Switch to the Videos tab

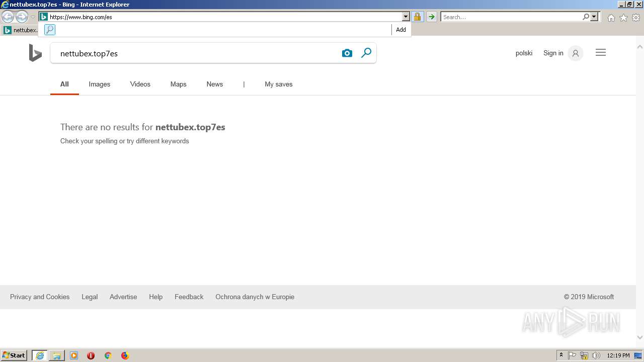[140, 84]
